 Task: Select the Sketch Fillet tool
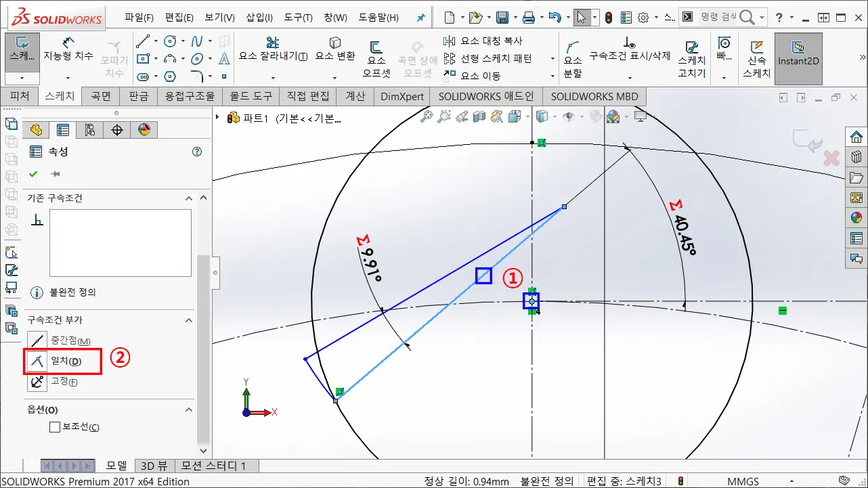[x=198, y=76]
